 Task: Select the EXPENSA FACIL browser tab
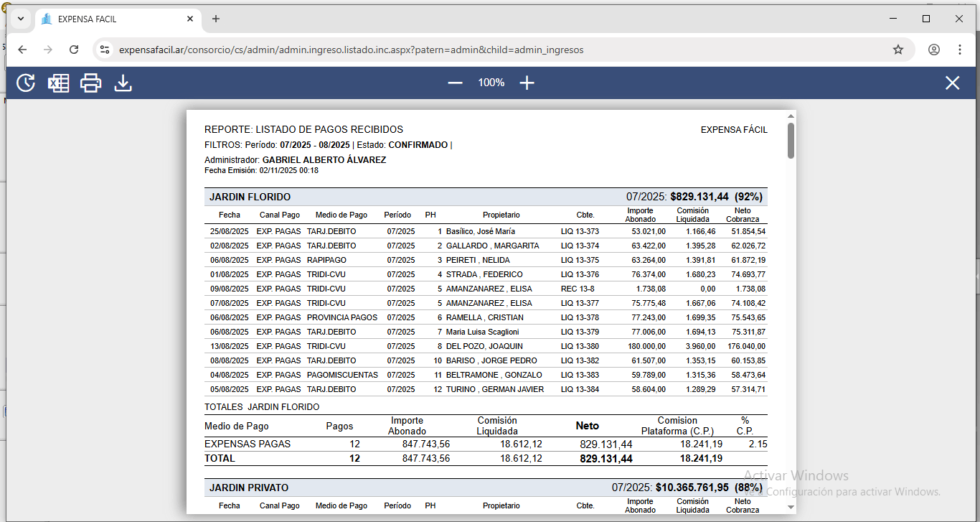tap(115, 19)
